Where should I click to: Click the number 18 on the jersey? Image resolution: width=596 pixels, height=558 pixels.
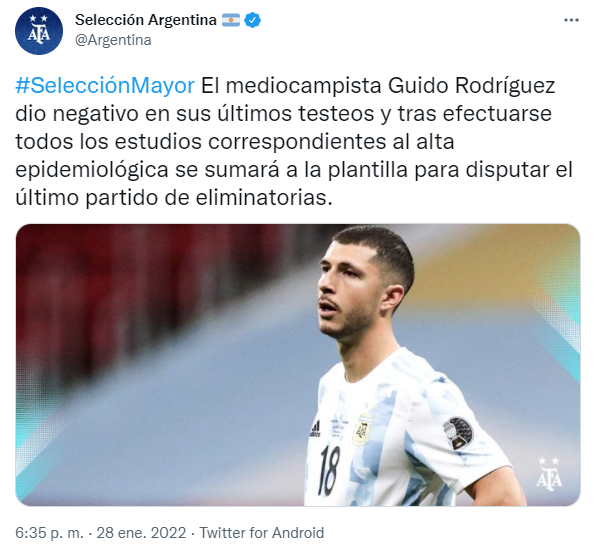(x=329, y=471)
